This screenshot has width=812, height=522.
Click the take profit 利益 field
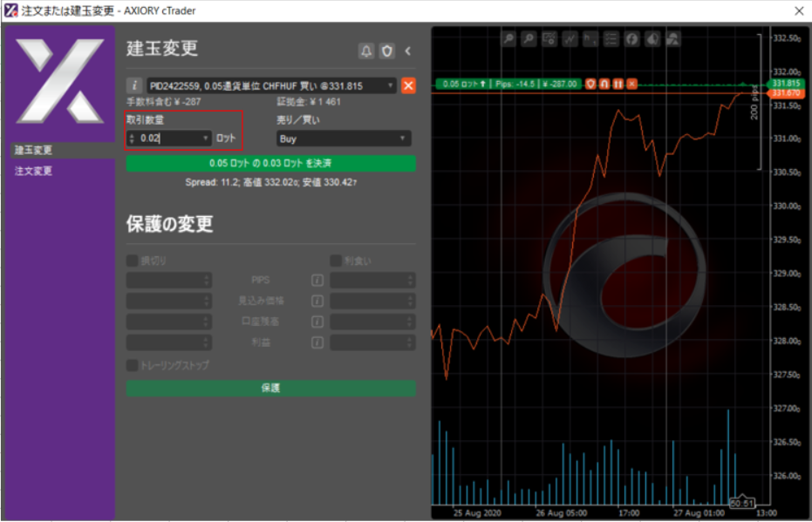[373, 342]
